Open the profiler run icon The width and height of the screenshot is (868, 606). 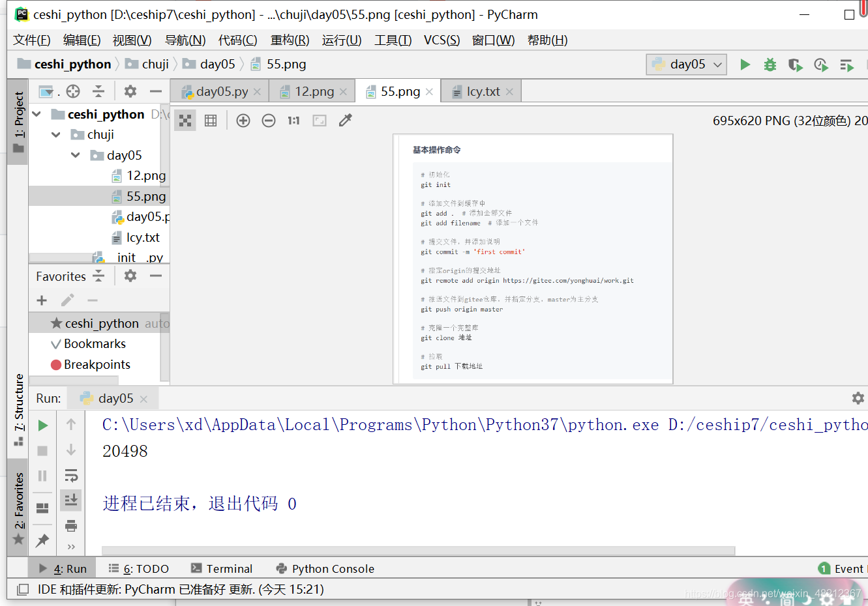click(x=821, y=65)
